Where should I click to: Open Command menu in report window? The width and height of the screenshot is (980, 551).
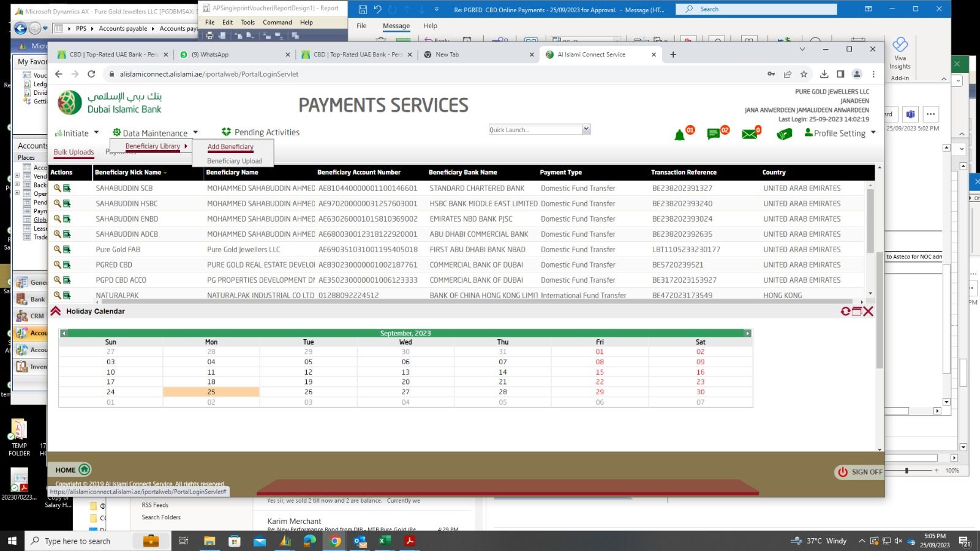pyautogui.click(x=277, y=23)
